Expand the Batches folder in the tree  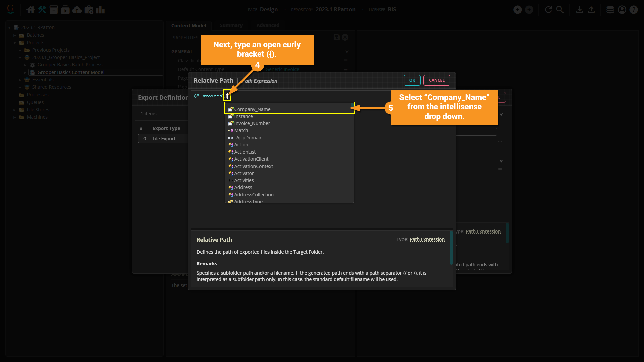(15, 35)
